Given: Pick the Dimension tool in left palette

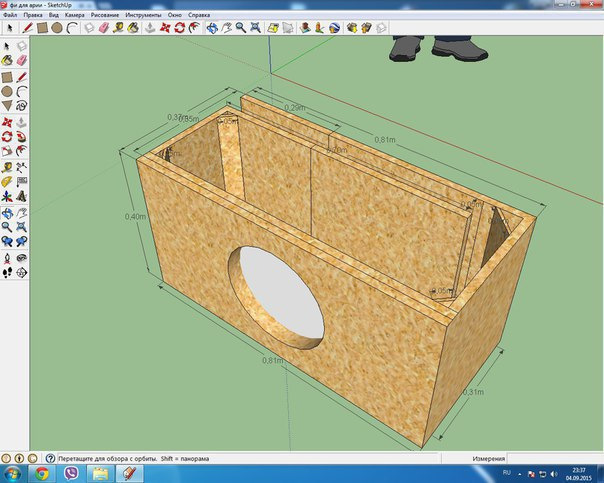Looking at the screenshot, I should [x=22, y=167].
